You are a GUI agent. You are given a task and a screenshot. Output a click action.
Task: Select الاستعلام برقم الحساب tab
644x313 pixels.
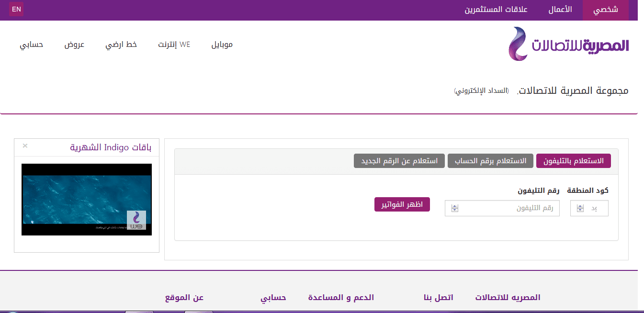tap(490, 161)
